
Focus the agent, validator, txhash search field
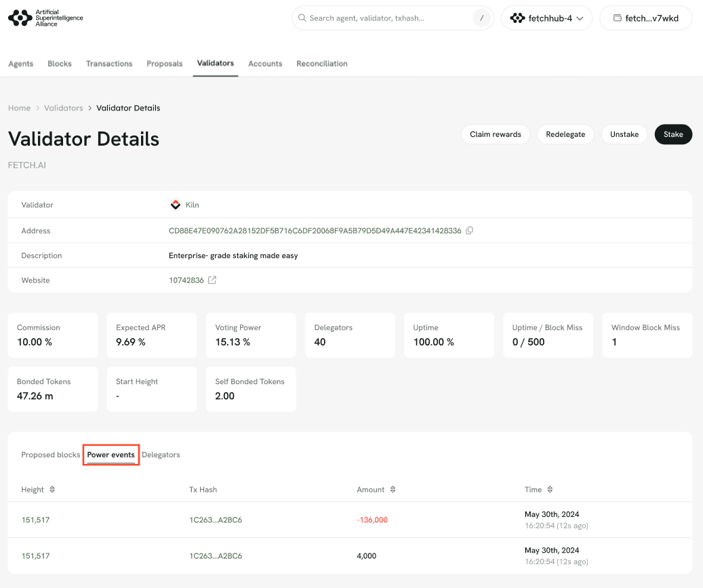click(x=386, y=18)
